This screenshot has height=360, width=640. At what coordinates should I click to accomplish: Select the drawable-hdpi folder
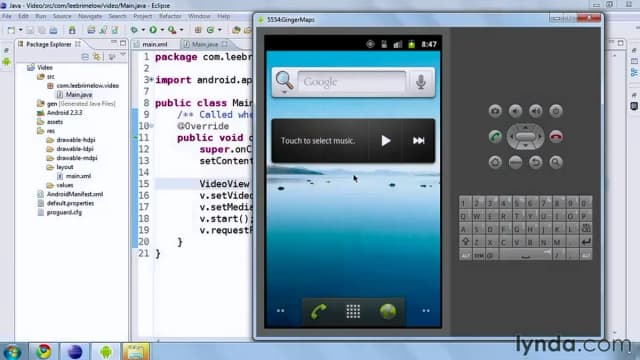tap(76, 140)
